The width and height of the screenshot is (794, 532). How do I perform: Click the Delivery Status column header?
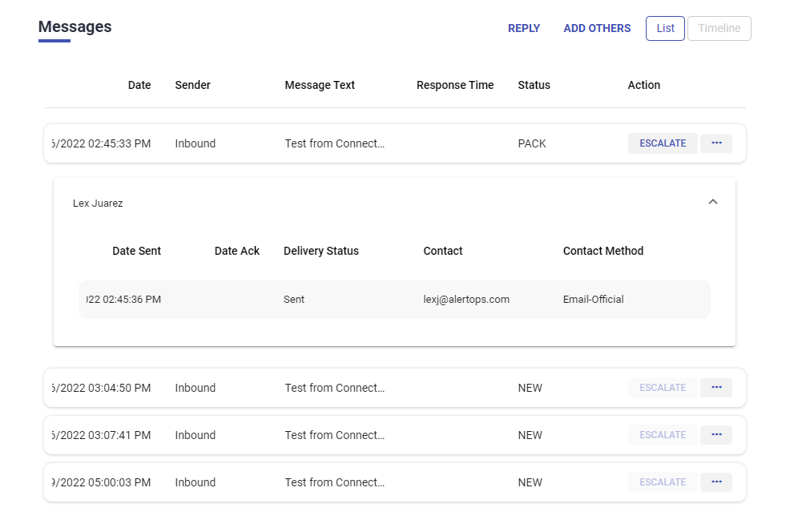[x=321, y=251]
